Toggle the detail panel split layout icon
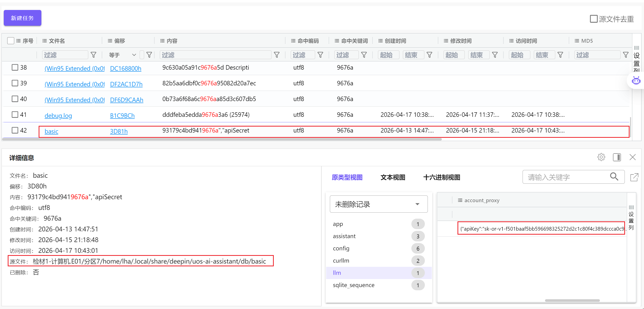The image size is (644, 309). click(x=617, y=157)
